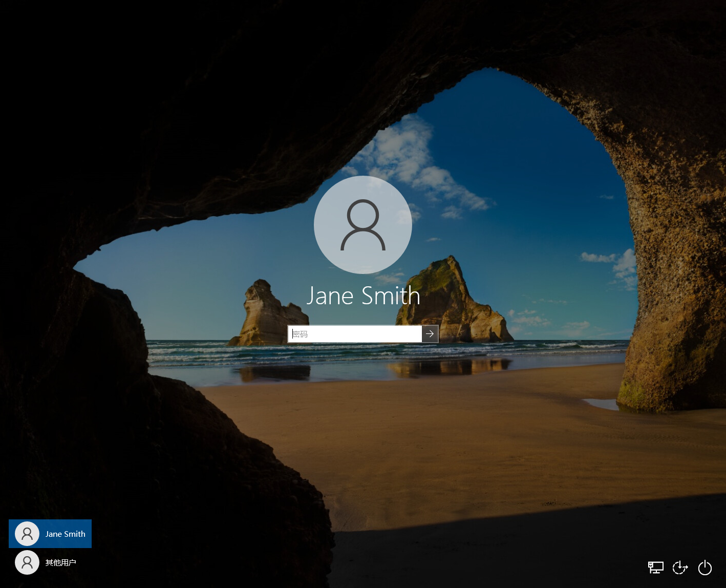Select Jane Smith in the user list
Image resolution: width=726 pixels, height=588 pixels.
tap(50, 534)
